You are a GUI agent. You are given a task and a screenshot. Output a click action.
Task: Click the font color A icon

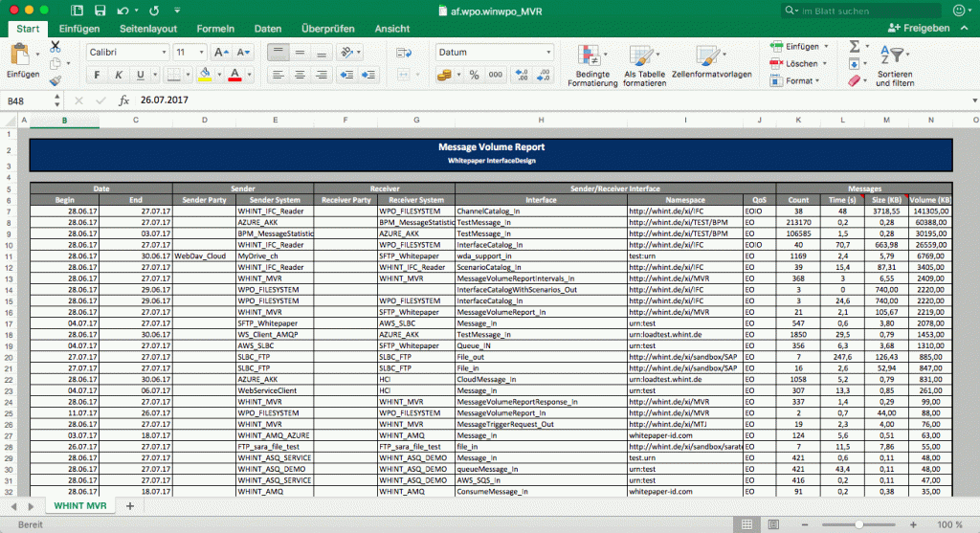point(235,74)
